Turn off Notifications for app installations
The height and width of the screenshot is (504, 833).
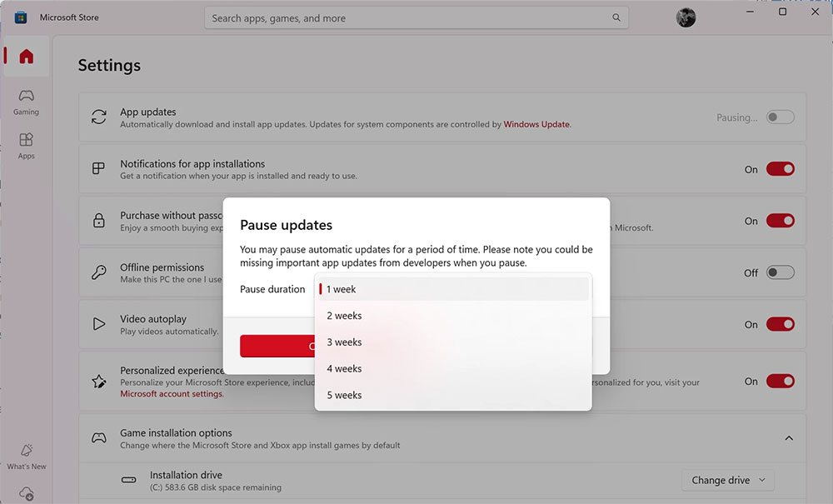pos(780,168)
